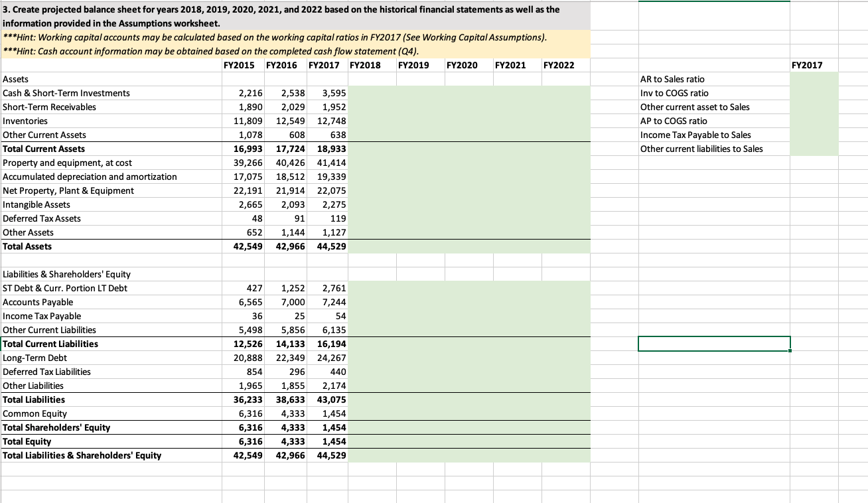The image size is (868, 503).
Task: Click the Inventories value 12,748 for FY2017
Action: [332, 121]
